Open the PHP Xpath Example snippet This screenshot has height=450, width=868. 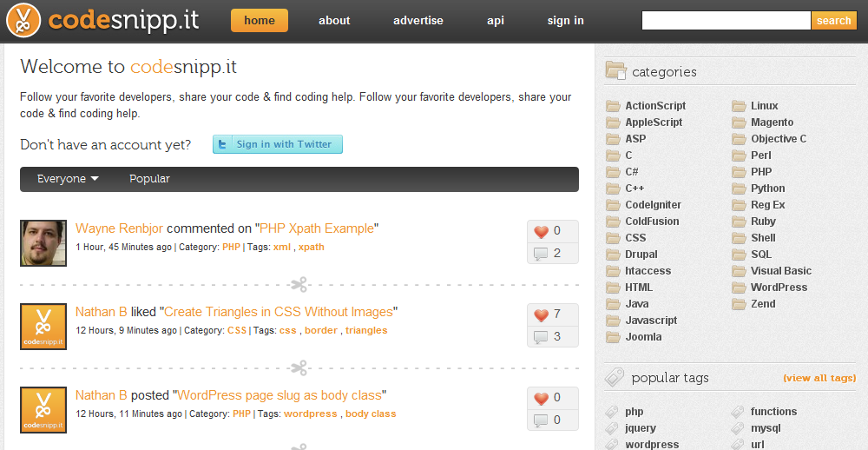pyautogui.click(x=317, y=228)
